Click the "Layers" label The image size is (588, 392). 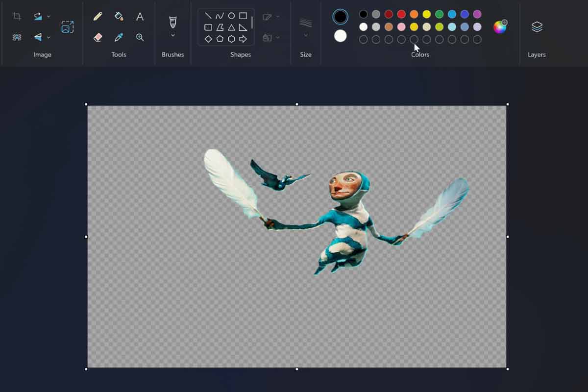click(537, 55)
